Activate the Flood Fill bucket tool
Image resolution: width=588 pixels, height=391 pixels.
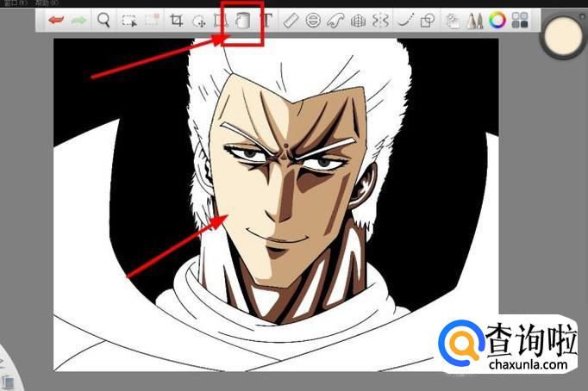pos(242,20)
